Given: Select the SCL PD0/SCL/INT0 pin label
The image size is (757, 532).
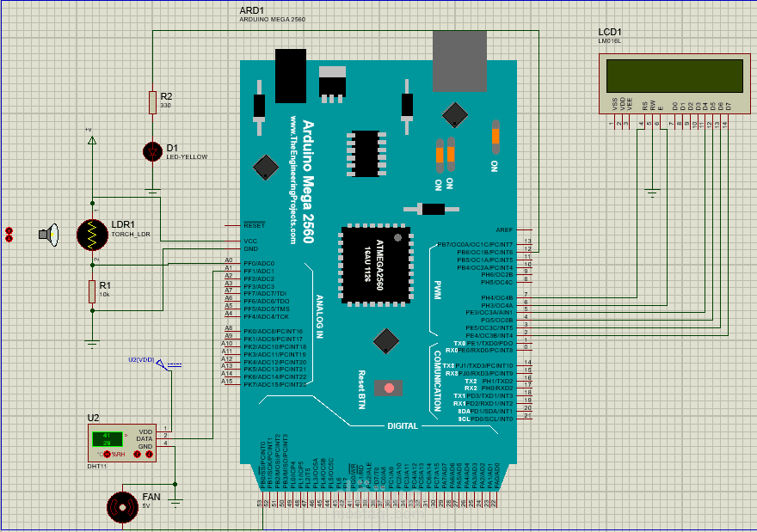Looking at the screenshot, I should [x=485, y=419].
